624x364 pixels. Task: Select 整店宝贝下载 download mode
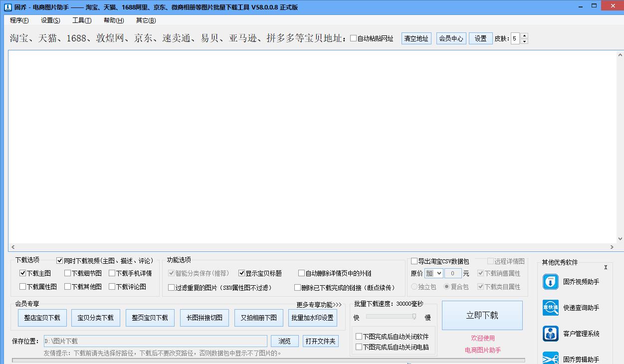click(42, 317)
